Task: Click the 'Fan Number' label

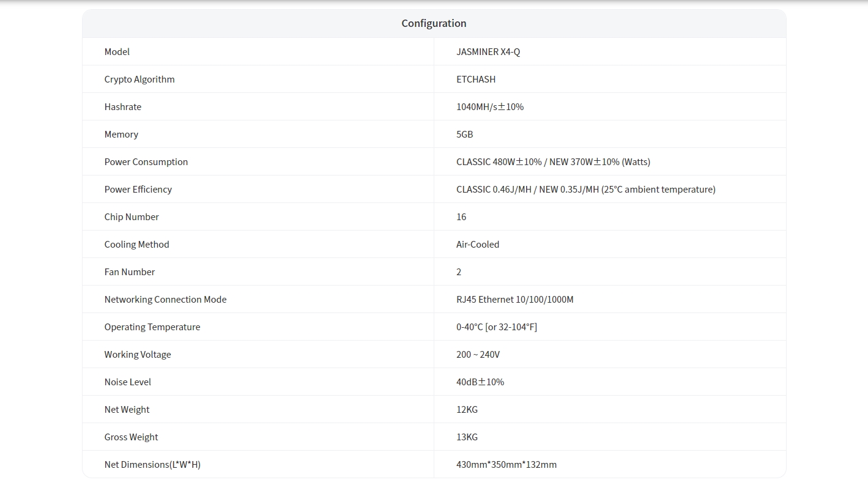Action: 130,272
